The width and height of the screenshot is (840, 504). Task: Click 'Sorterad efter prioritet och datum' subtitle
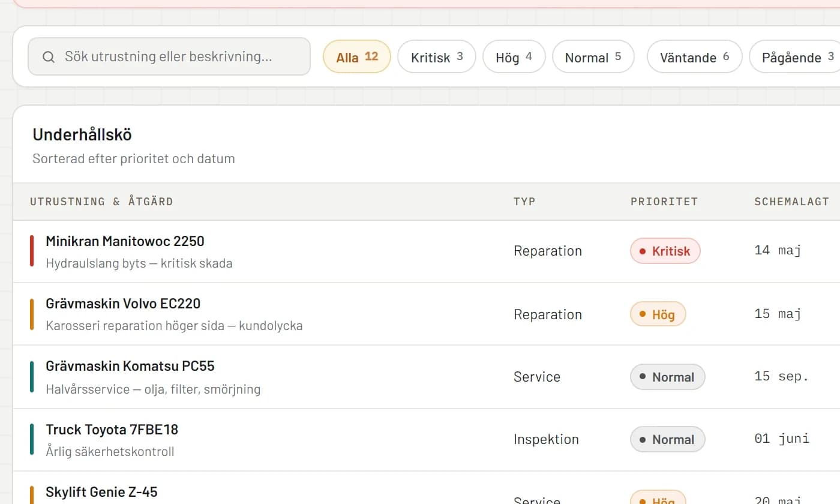(x=134, y=159)
